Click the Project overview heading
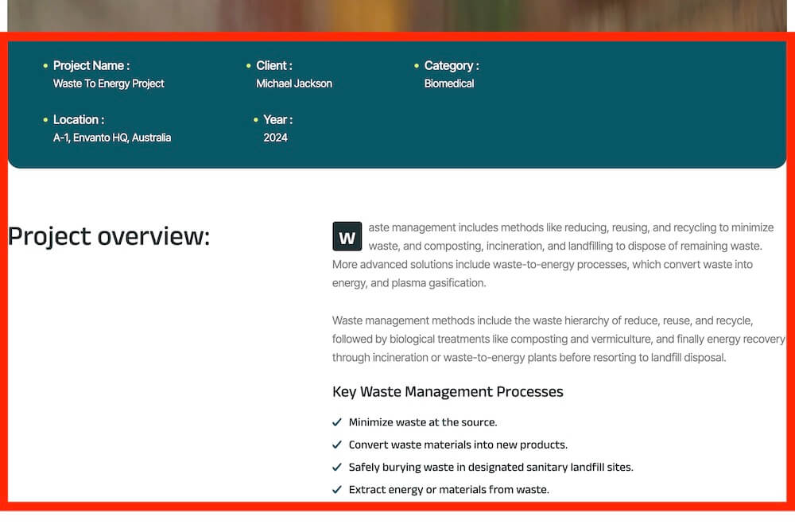 point(109,237)
